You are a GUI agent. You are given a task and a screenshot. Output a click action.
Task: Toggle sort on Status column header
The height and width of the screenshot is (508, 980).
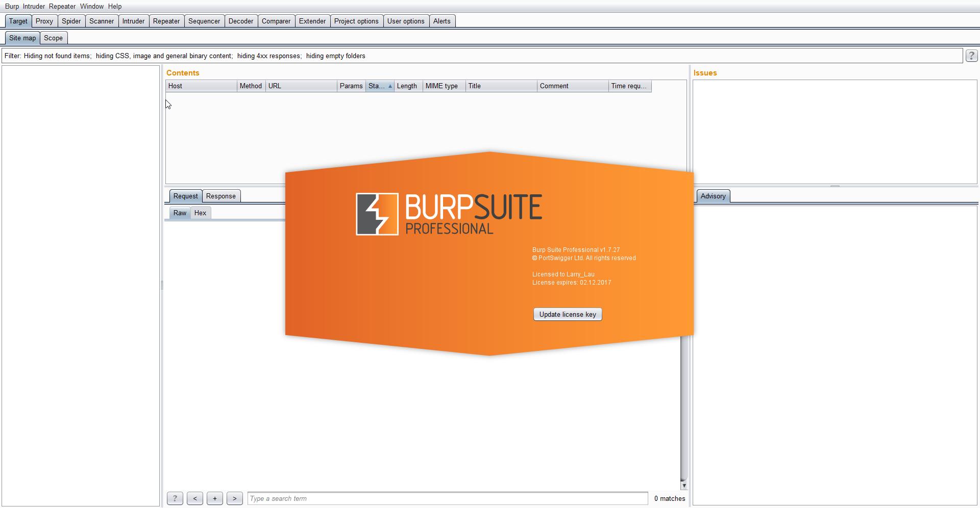tap(380, 86)
